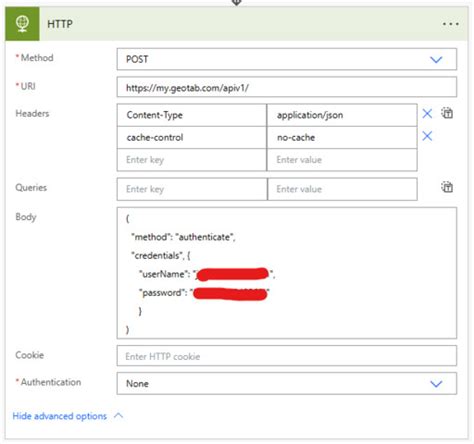This screenshot has width=474, height=444.
Task: Collapse using Hide advanced options link
Action: (x=60, y=416)
